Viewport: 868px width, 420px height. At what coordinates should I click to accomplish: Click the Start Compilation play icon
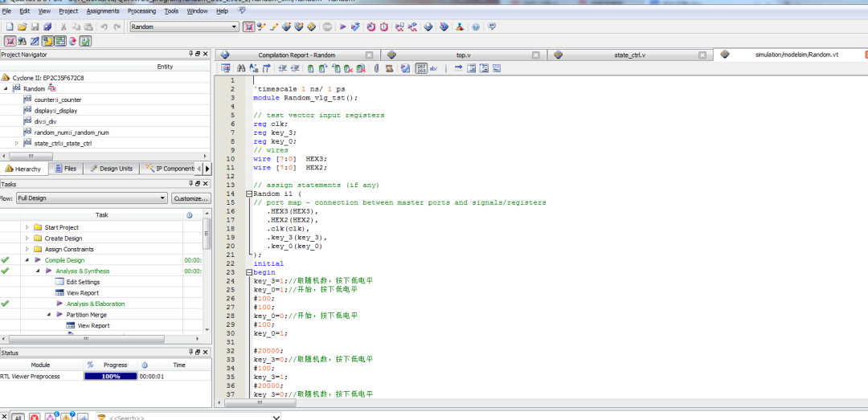[342, 27]
